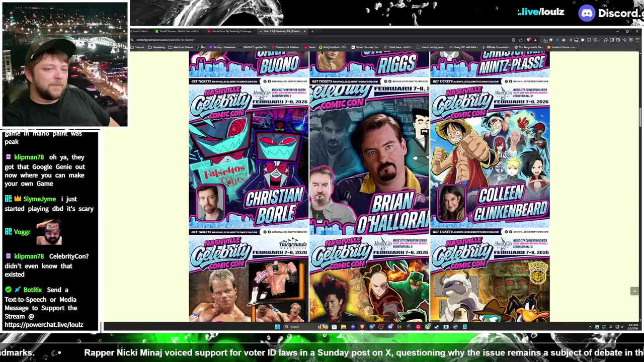Open the Brave hamburger main menu
Viewport: 644px width, 362px height.
pos(637,40)
